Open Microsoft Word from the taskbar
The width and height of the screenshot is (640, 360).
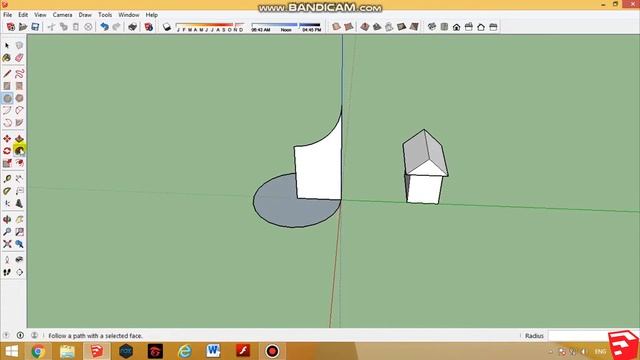tap(213, 351)
